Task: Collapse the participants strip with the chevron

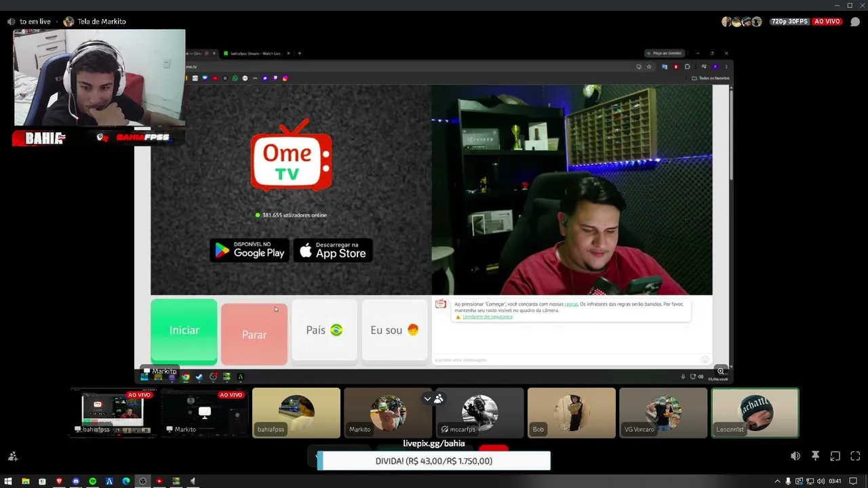Action: (427, 399)
